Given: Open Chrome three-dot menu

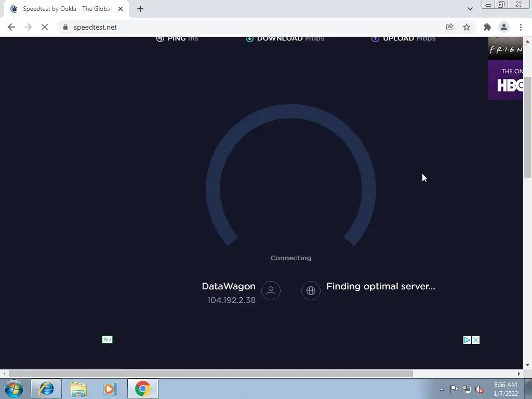Looking at the screenshot, I should coord(521,27).
